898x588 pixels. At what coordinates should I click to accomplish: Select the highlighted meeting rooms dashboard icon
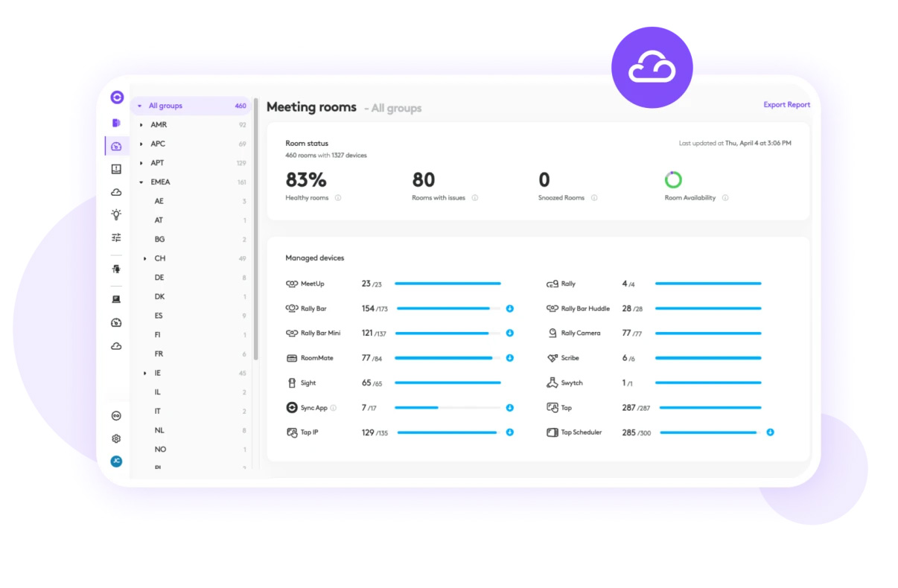[116, 146]
